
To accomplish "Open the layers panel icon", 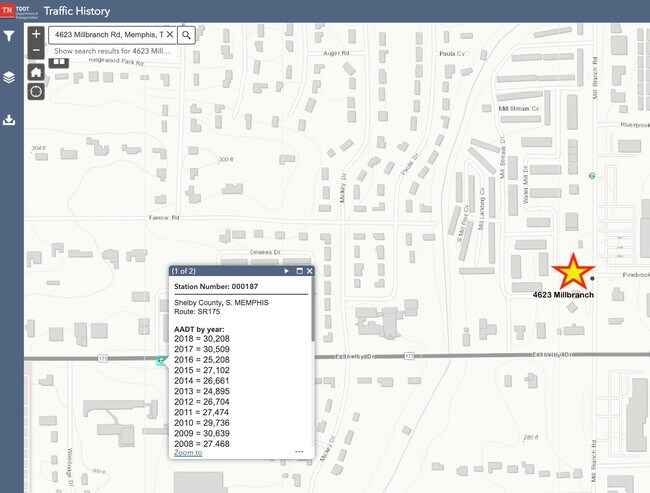I will 9,77.
